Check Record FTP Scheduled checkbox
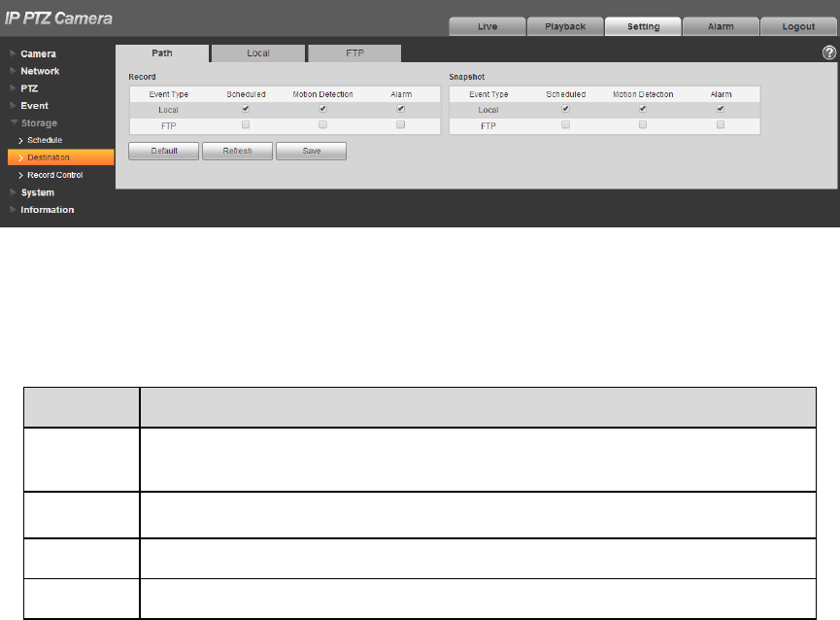 246,124
